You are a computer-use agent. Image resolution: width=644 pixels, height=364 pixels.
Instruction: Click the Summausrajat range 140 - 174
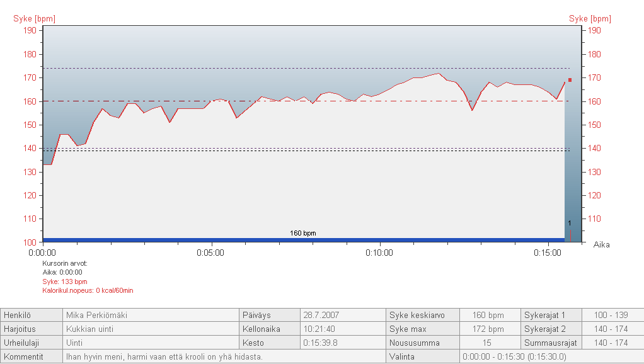tap(611, 343)
